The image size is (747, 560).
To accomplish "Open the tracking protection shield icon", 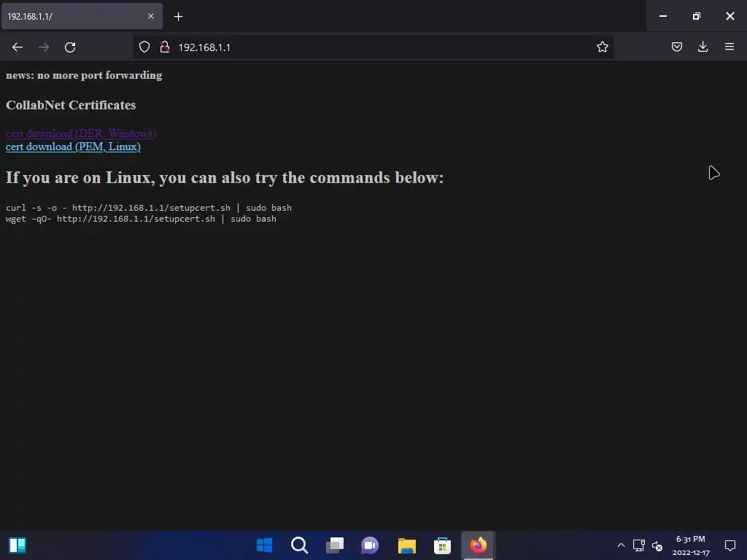I will tap(144, 47).
